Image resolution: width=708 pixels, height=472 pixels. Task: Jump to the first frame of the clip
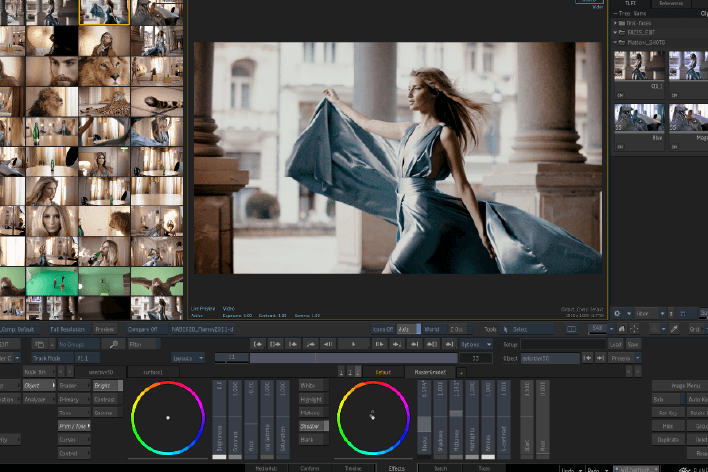click(258, 344)
